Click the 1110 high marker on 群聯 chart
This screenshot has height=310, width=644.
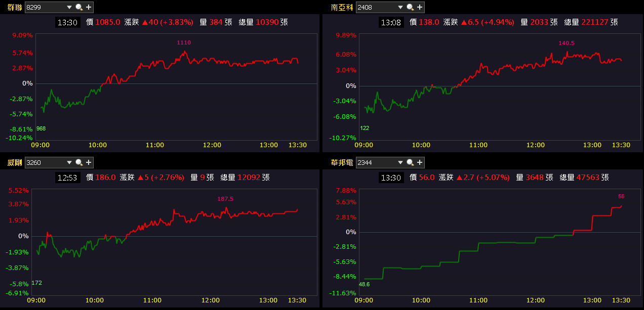pyautogui.click(x=184, y=43)
